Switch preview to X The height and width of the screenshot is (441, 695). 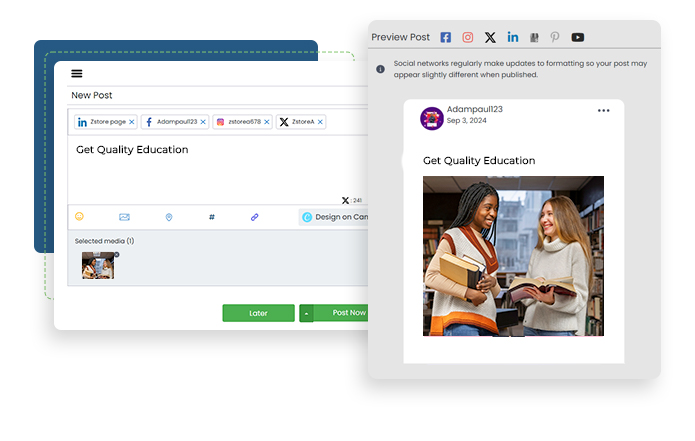pos(490,37)
